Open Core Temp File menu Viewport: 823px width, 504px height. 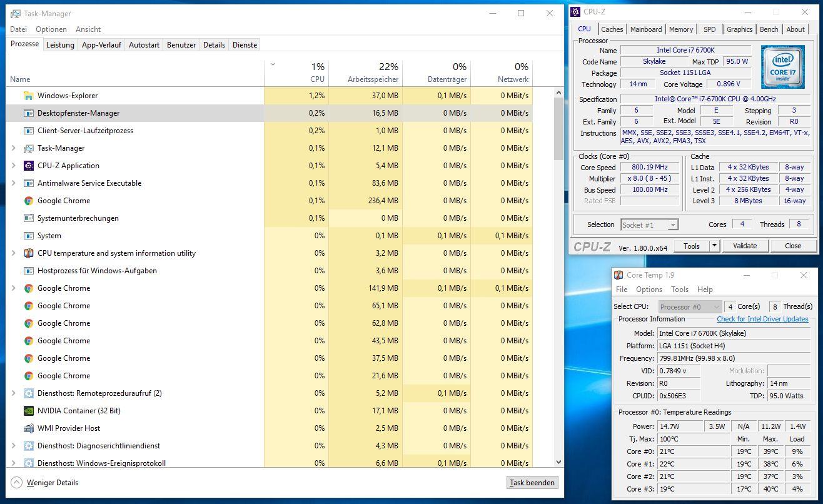pyautogui.click(x=622, y=290)
